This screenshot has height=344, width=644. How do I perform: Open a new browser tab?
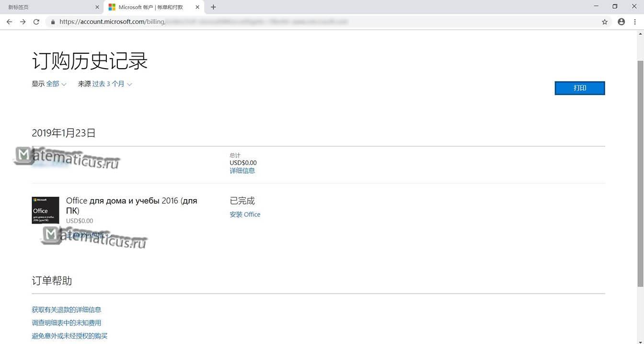click(213, 7)
